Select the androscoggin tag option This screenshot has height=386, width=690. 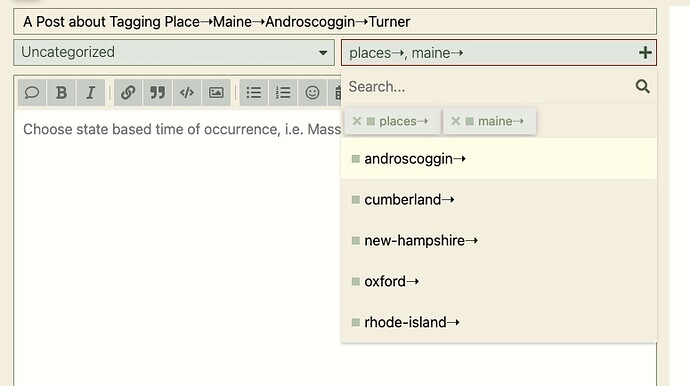499,158
